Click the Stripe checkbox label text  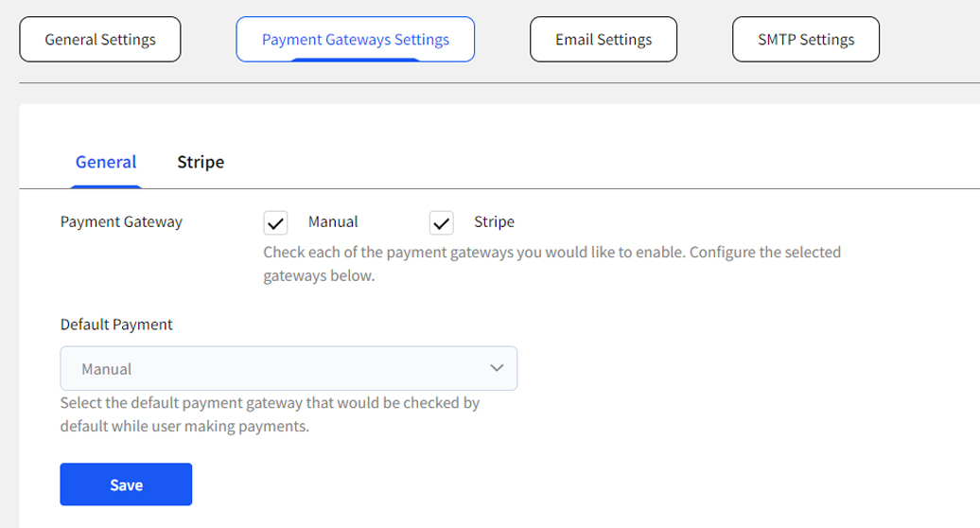tap(494, 221)
